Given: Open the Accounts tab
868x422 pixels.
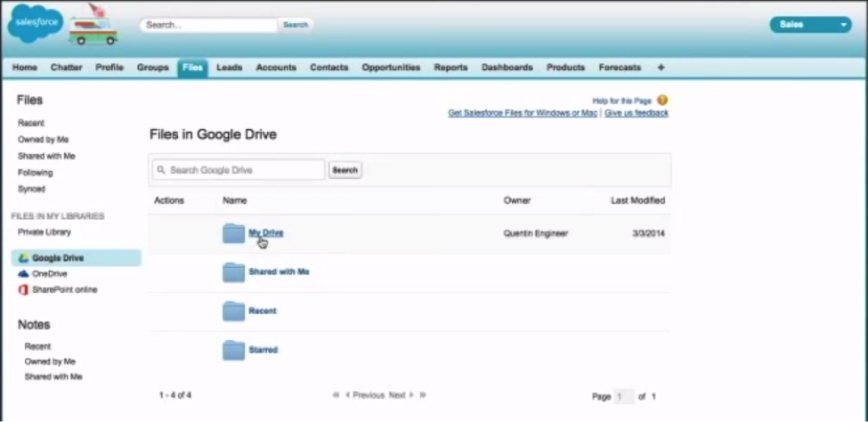Looking at the screenshot, I should click(276, 68).
